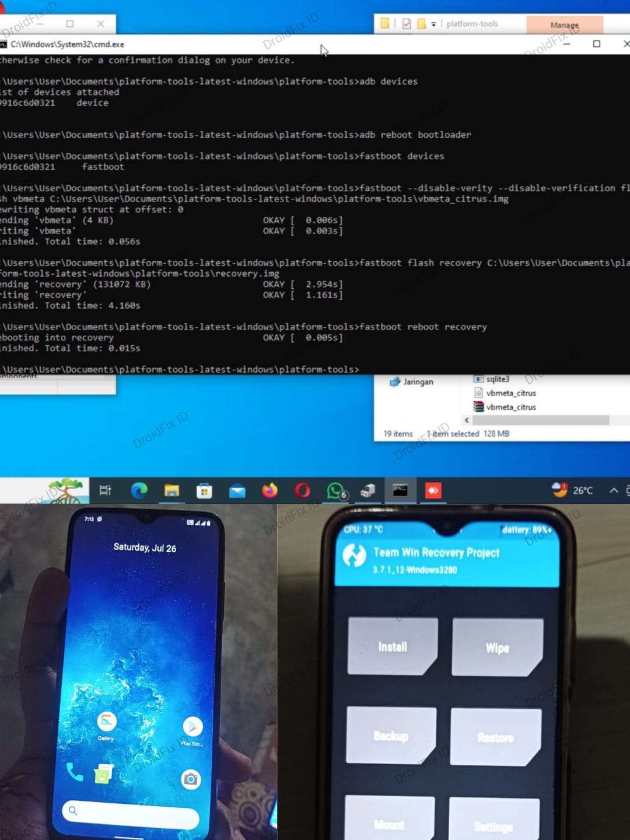This screenshot has height=840, width=630.
Task: Tap Settings in TWRP recovery
Action: click(x=494, y=820)
